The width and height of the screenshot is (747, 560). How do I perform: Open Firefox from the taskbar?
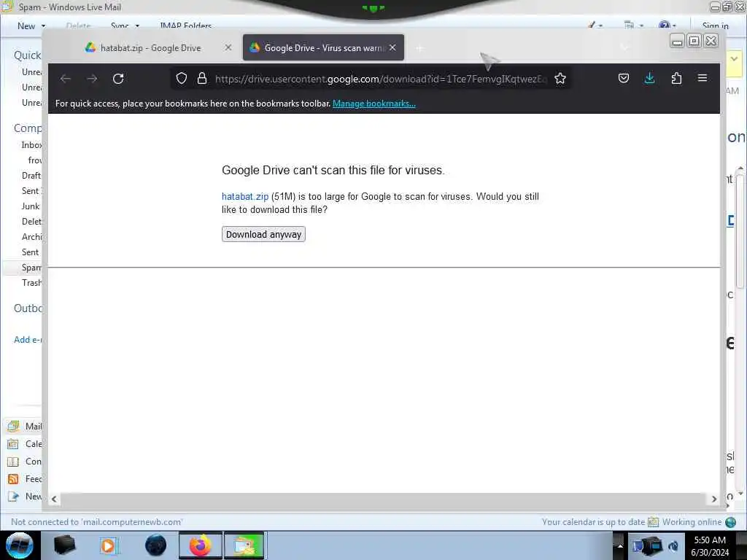[201, 545]
